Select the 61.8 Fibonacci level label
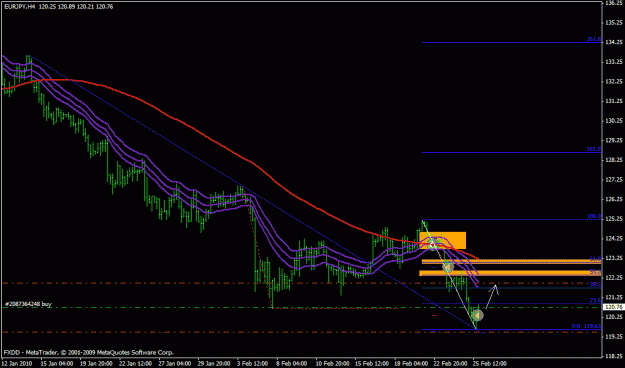This screenshot has width=625, height=368. (595, 258)
